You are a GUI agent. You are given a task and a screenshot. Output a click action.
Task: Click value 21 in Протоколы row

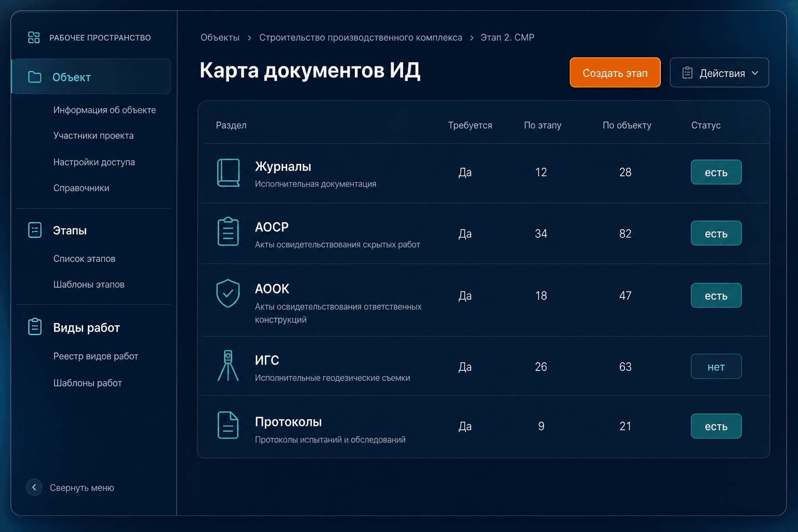(x=625, y=427)
